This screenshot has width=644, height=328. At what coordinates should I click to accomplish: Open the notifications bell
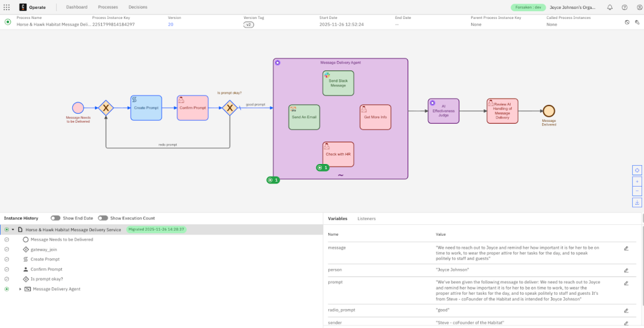609,8
